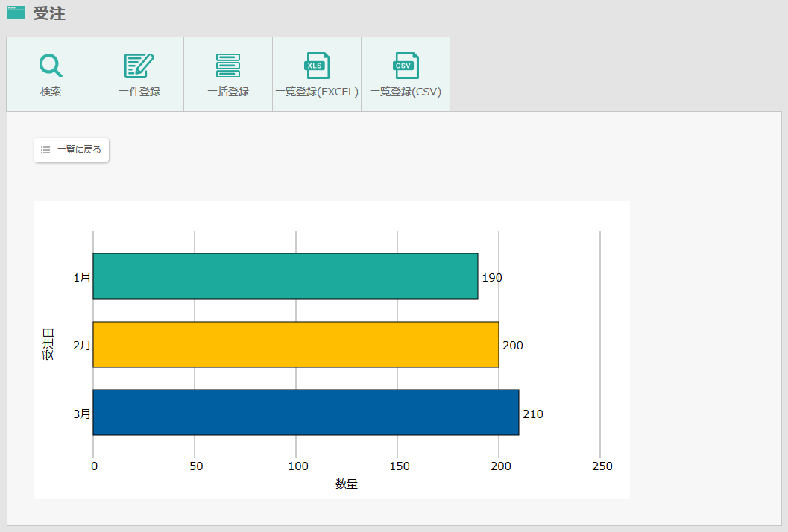Click the 210 value label
Image resolution: width=788 pixels, height=532 pixels.
click(533, 414)
